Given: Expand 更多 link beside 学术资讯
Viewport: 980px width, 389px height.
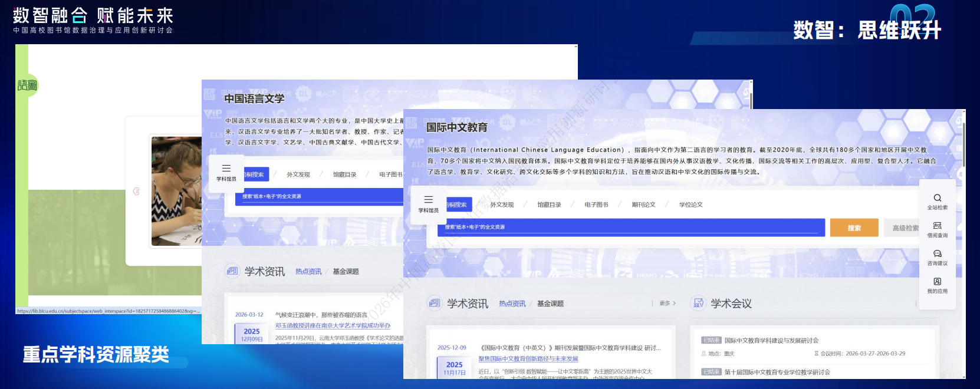Looking at the screenshot, I should [667, 303].
